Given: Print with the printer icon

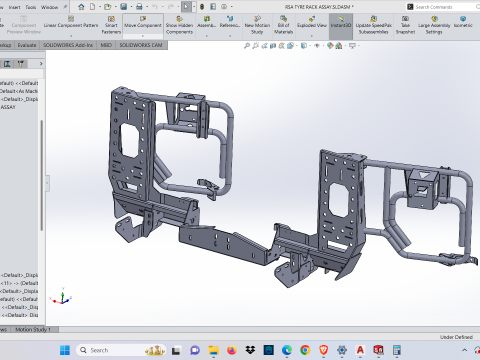Looking at the screenshot, I should (x=139, y=7).
